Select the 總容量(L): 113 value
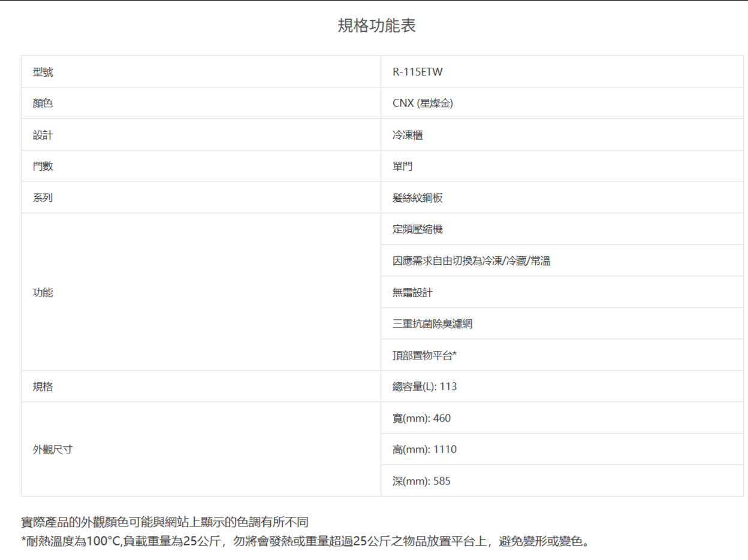 click(424, 386)
